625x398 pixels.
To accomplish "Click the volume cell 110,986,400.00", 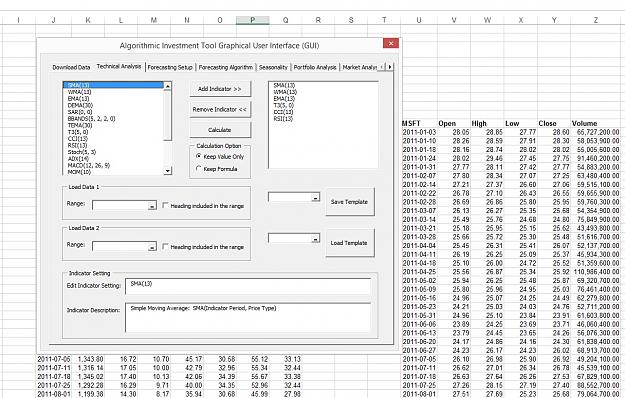I will [x=596, y=272].
